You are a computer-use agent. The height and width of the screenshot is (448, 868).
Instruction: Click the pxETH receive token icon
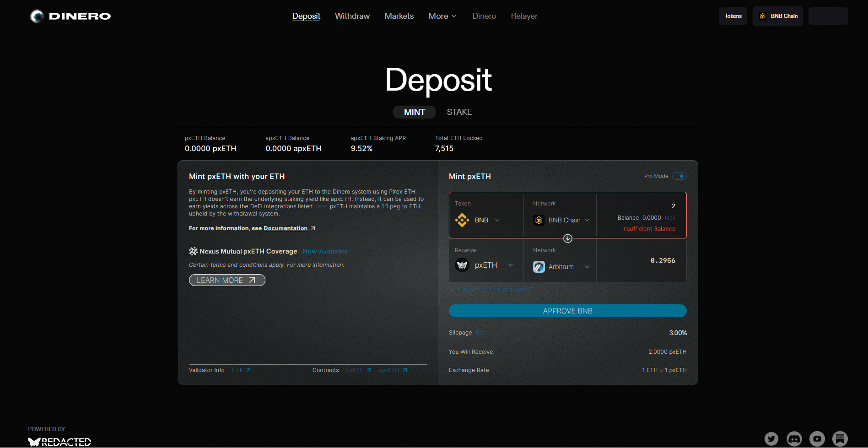tap(462, 265)
